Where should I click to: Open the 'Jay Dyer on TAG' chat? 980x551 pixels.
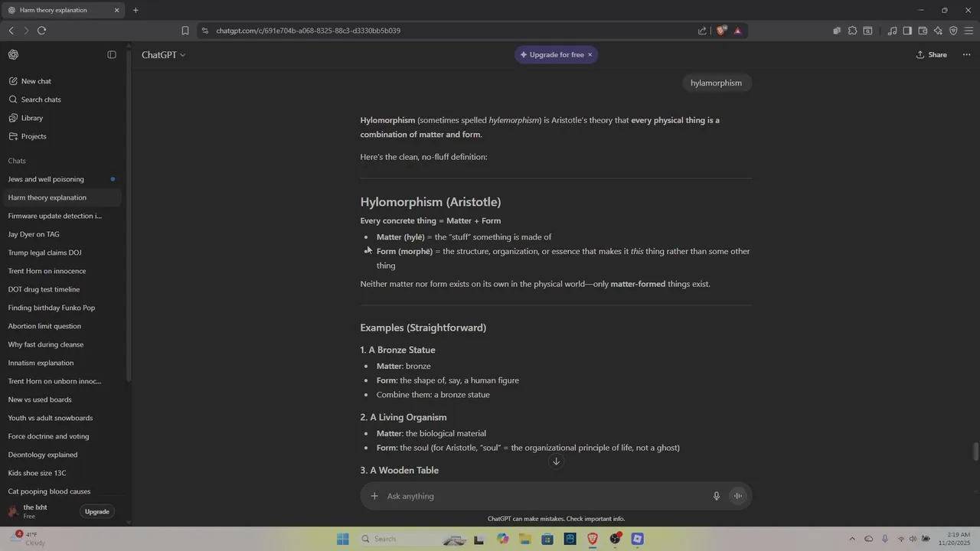tap(61, 234)
